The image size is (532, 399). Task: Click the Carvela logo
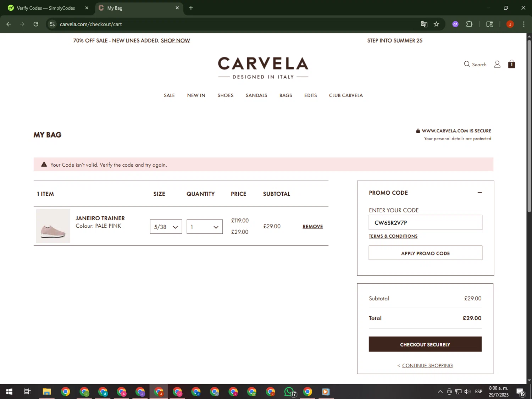pos(263,68)
